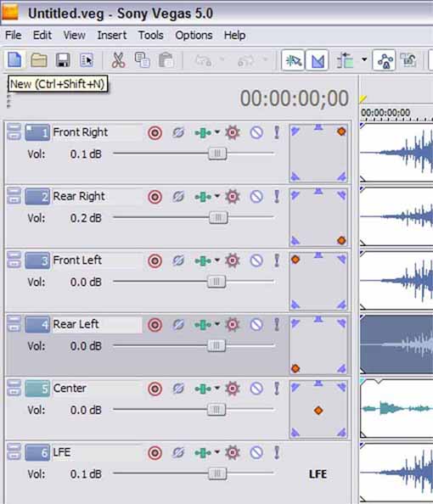Save the project with the floppy disk icon
433x504 pixels.
pyautogui.click(x=63, y=60)
